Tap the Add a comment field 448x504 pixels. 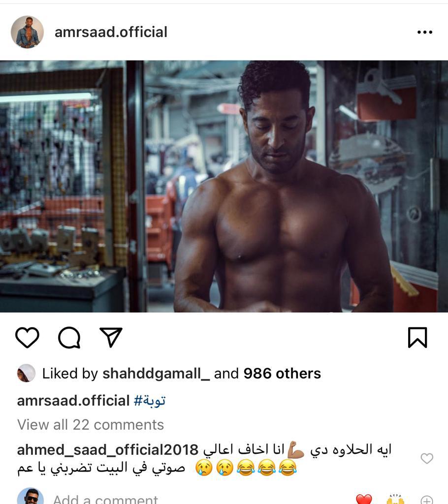[105, 499]
